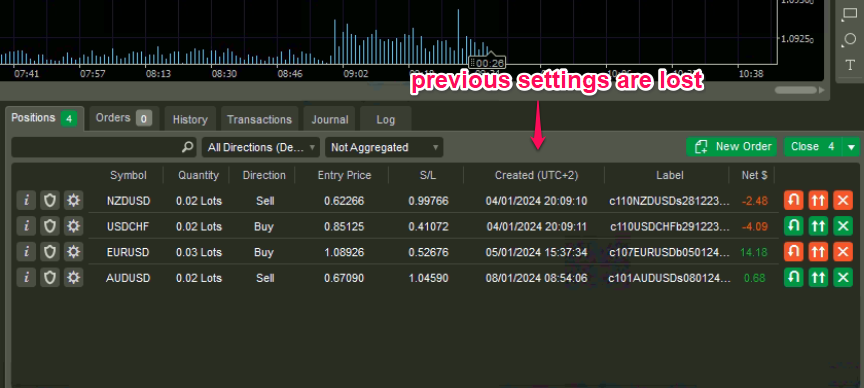Reverse the AUDUSD position
Viewport: 864px width, 388px height.
click(793, 277)
